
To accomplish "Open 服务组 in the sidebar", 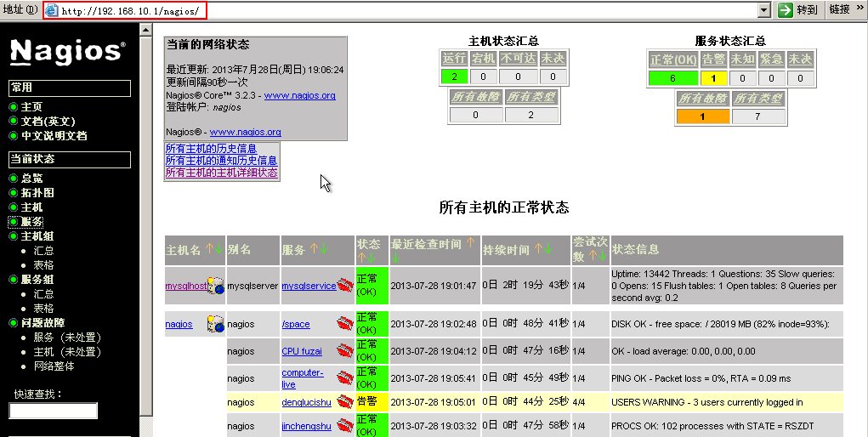I will [x=37, y=279].
